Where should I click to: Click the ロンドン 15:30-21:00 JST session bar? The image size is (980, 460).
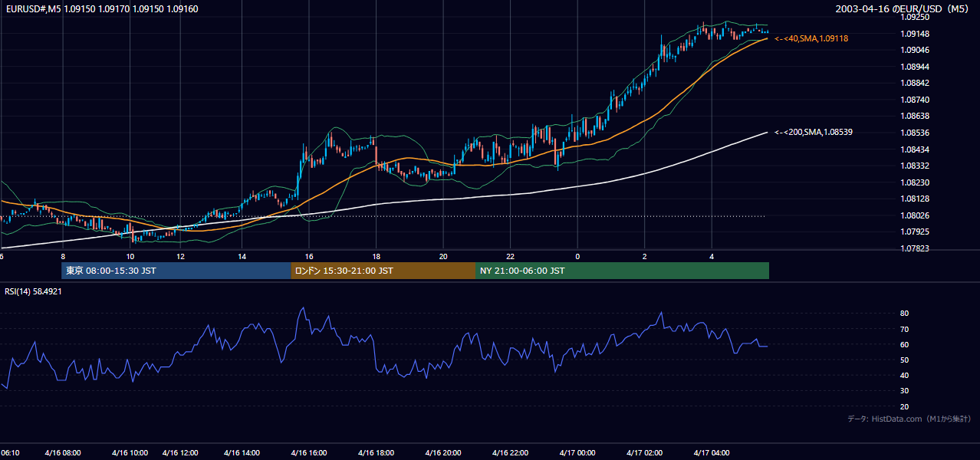383,271
